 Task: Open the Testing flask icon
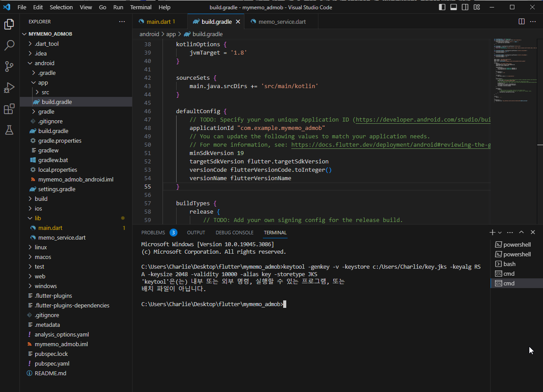click(9, 130)
